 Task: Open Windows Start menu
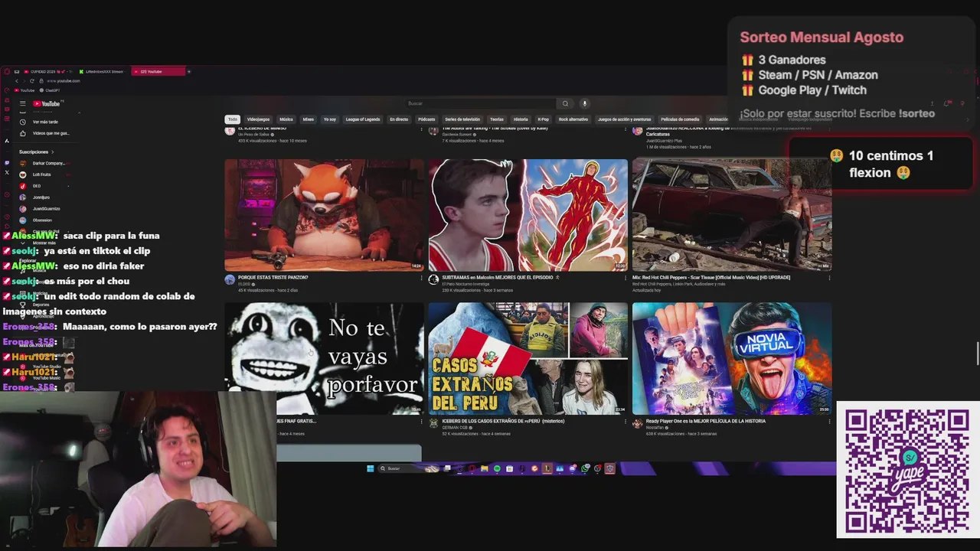tap(370, 468)
